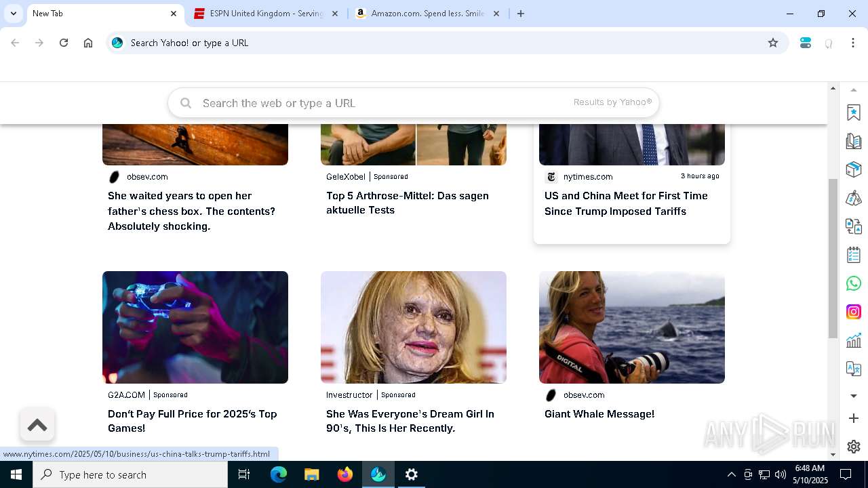Add a new sidebar item with plus

pyautogui.click(x=854, y=419)
